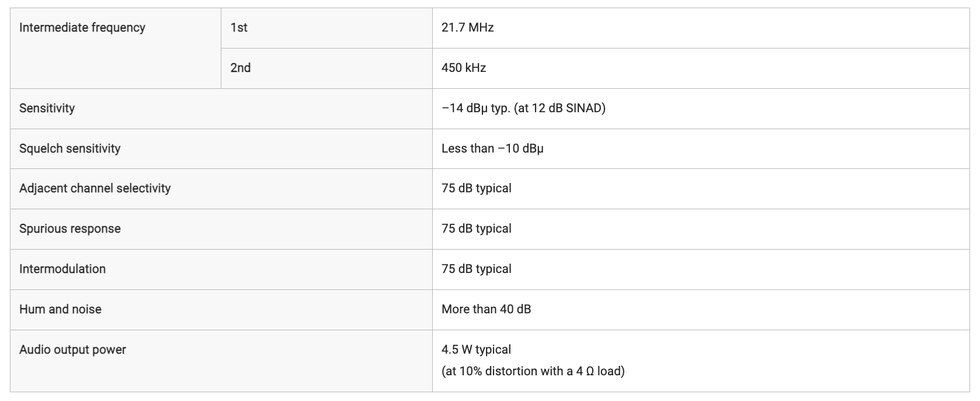Click the intermodulation 75 dB typical value
This screenshot has width=980, height=401.
[477, 269]
